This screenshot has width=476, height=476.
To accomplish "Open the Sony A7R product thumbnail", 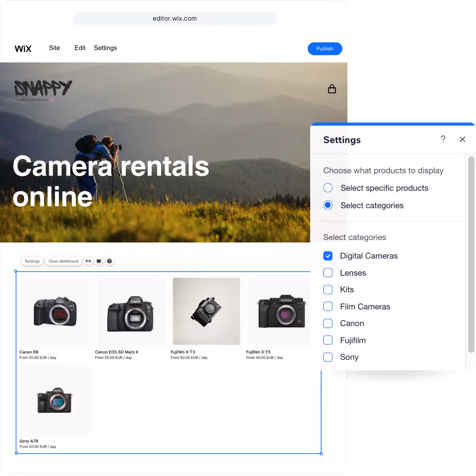I will tap(55, 399).
